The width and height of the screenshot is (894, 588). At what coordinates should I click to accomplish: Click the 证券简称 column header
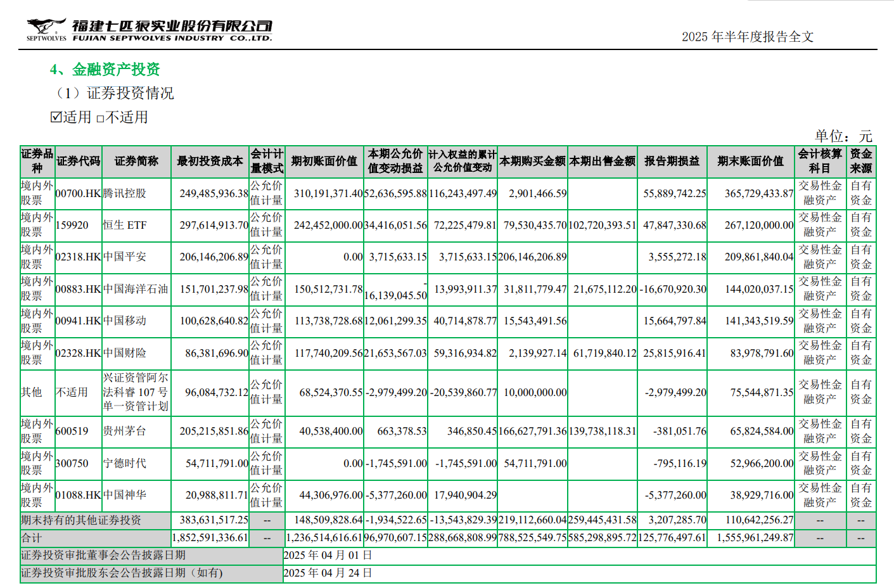(x=136, y=161)
